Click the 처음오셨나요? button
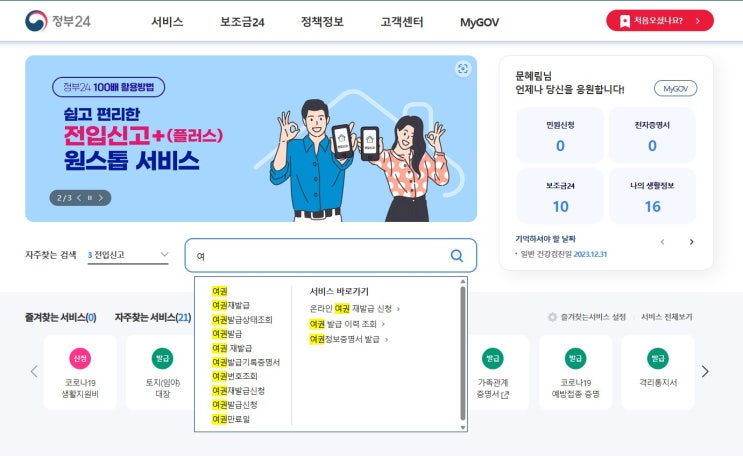The image size is (743, 458). (x=660, y=21)
